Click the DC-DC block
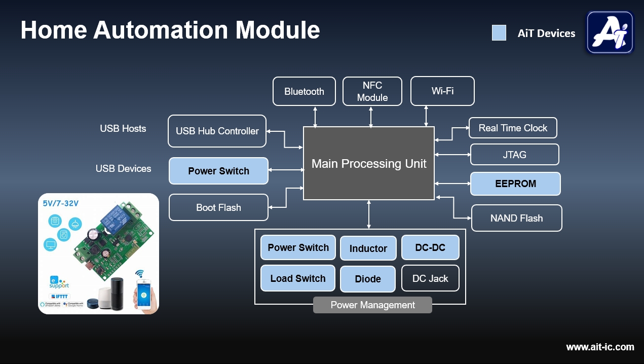 pyautogui.click(x=430, y=247)
